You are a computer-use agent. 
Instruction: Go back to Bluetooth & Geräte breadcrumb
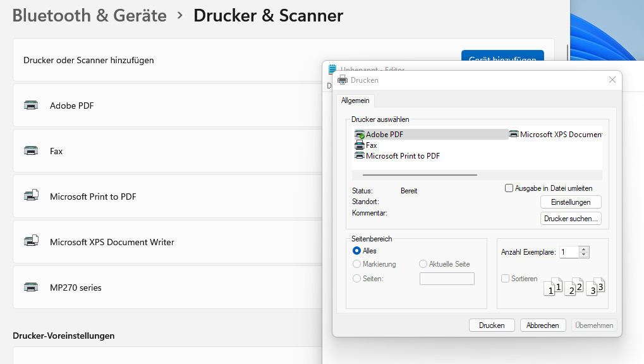pyautogui.click(x=90, y=16)
